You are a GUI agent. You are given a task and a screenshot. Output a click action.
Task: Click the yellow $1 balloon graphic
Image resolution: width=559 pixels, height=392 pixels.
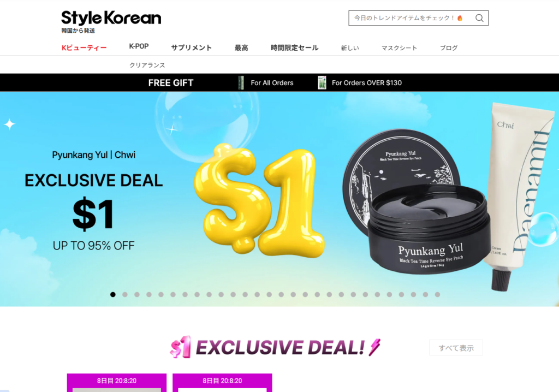point(259,200)
